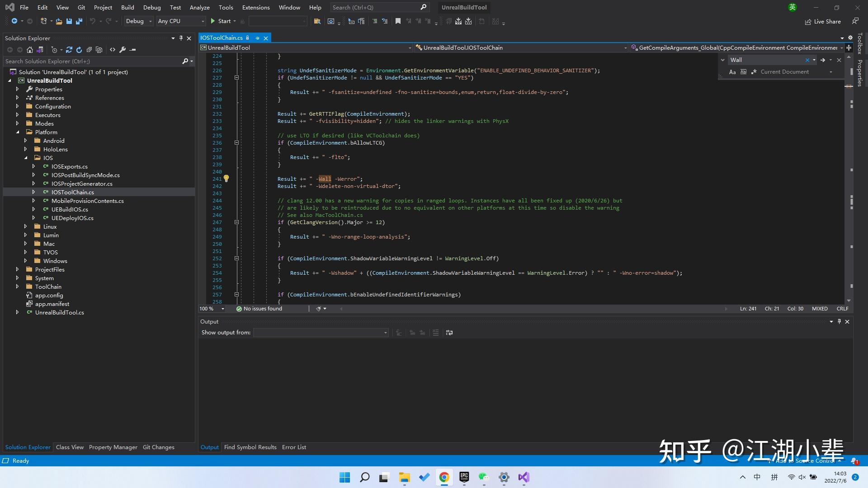Toggle a bookmark on current line
The image size is (868, 488).
(x=398, y=21)
